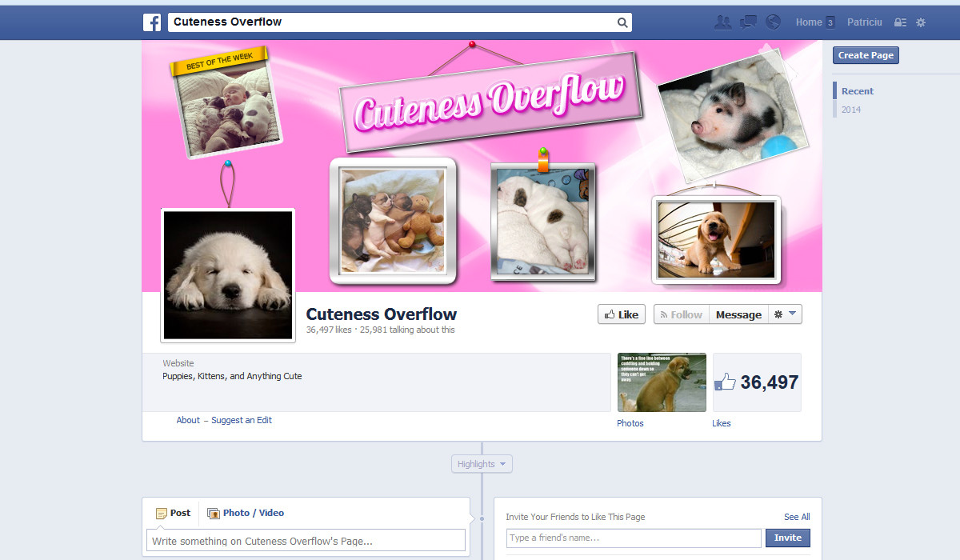Open the Photos puppy meme thumbnail
Screen dimensions: 960x560
662,382
